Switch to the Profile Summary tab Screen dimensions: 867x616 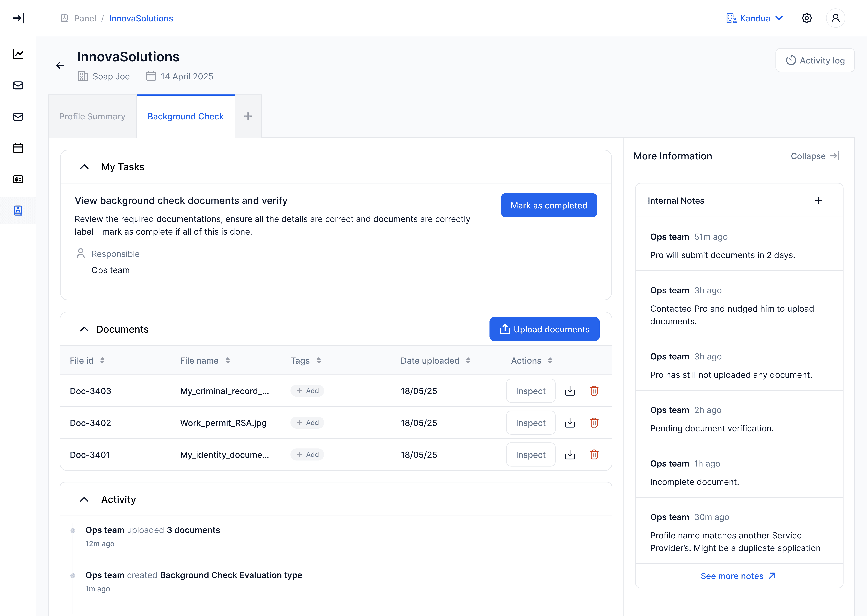(x=92, y=116)
